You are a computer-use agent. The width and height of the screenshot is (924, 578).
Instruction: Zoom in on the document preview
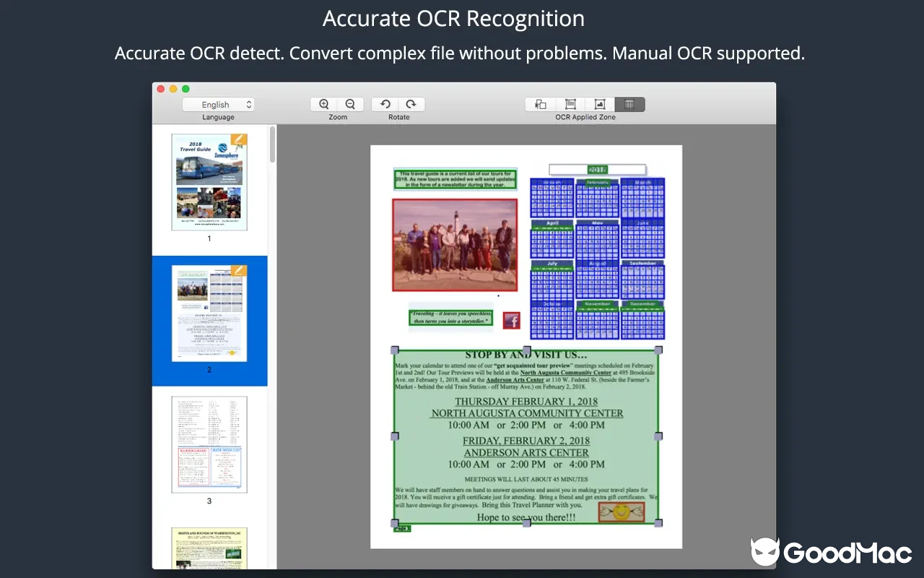click(324, 103)
